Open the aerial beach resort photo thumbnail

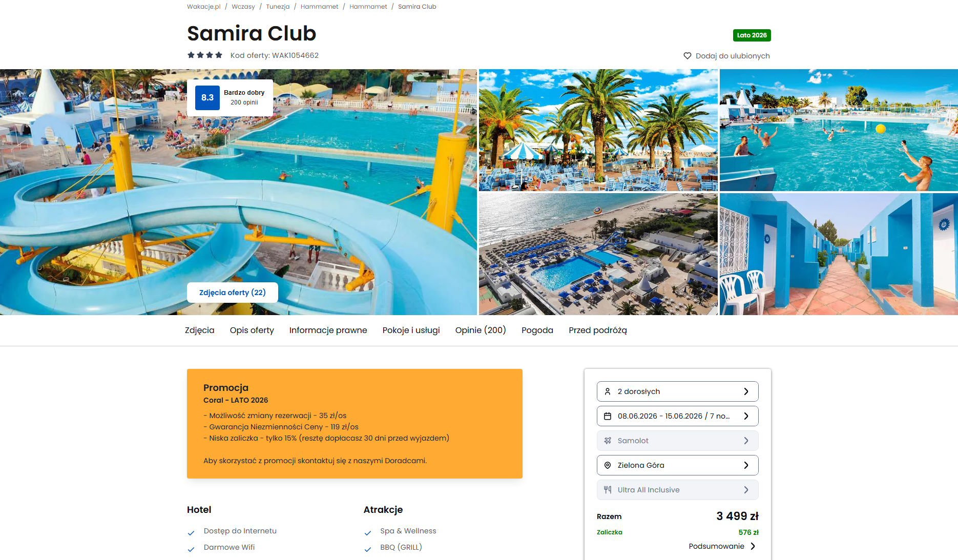[x=598, y=254]
